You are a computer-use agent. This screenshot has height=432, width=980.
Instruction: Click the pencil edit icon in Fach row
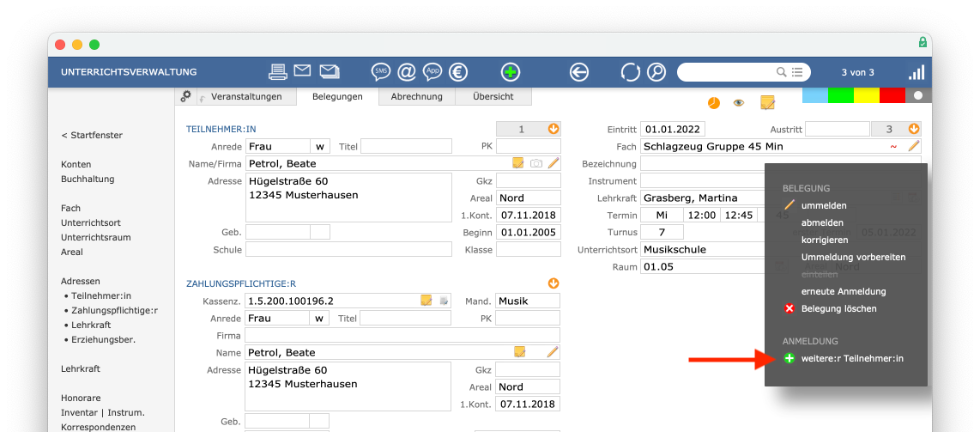coord(914,146)
